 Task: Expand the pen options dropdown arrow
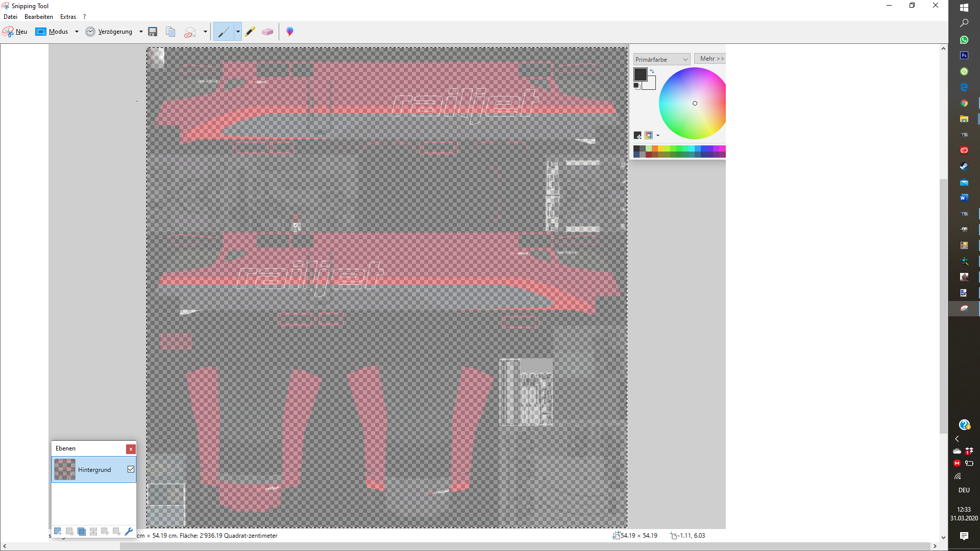[238, 32]
